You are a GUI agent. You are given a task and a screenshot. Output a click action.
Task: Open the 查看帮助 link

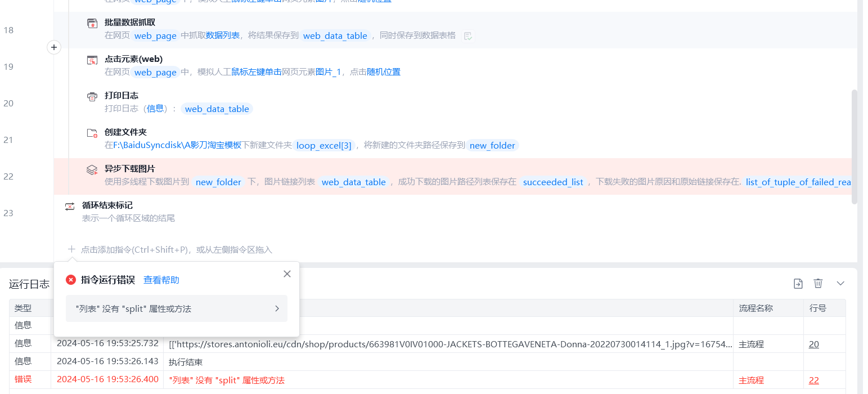(x=161, y=280)
